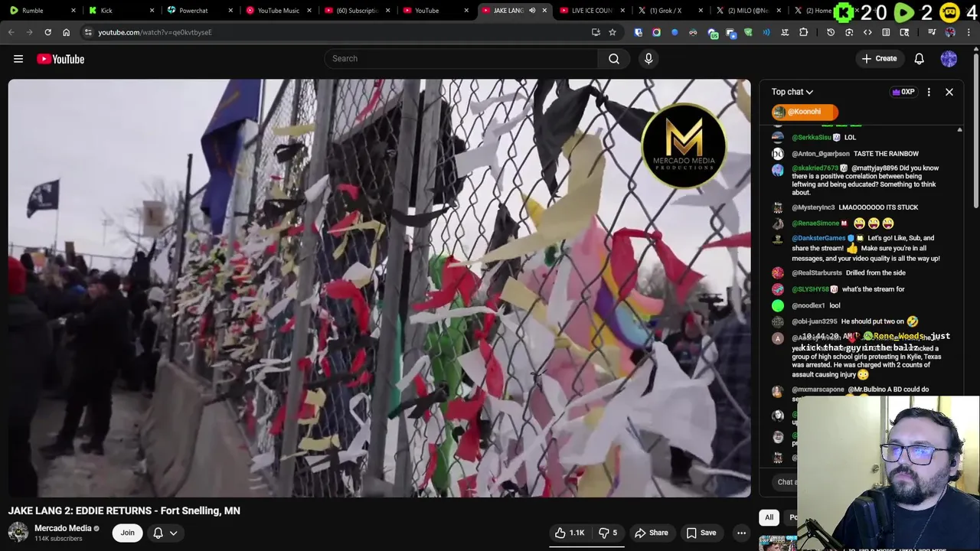This screenshot has height=551, width=980.
Task: Open pinned @Koonohi super chat chip
Action: pyautogui.click(x=805, y=112)
